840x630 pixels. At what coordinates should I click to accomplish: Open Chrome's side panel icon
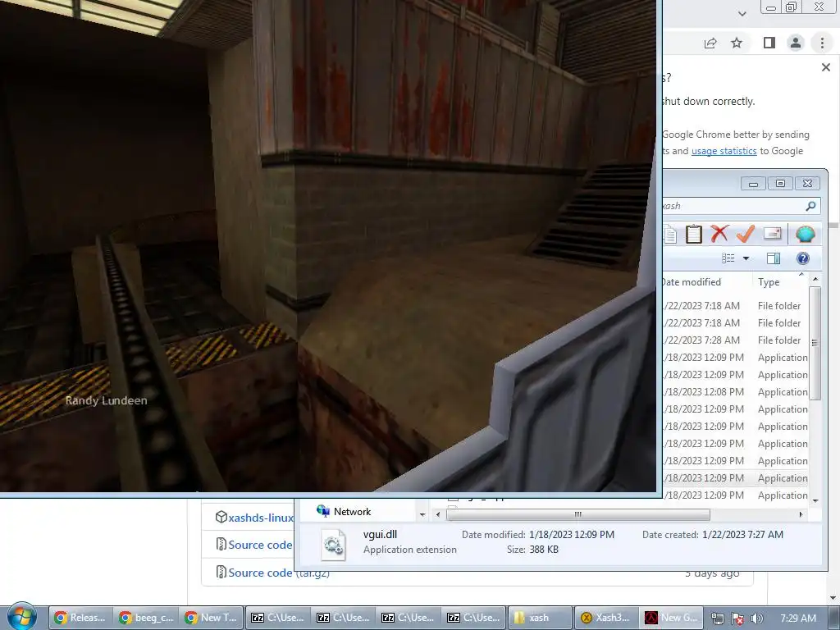[x=769, y=43]
